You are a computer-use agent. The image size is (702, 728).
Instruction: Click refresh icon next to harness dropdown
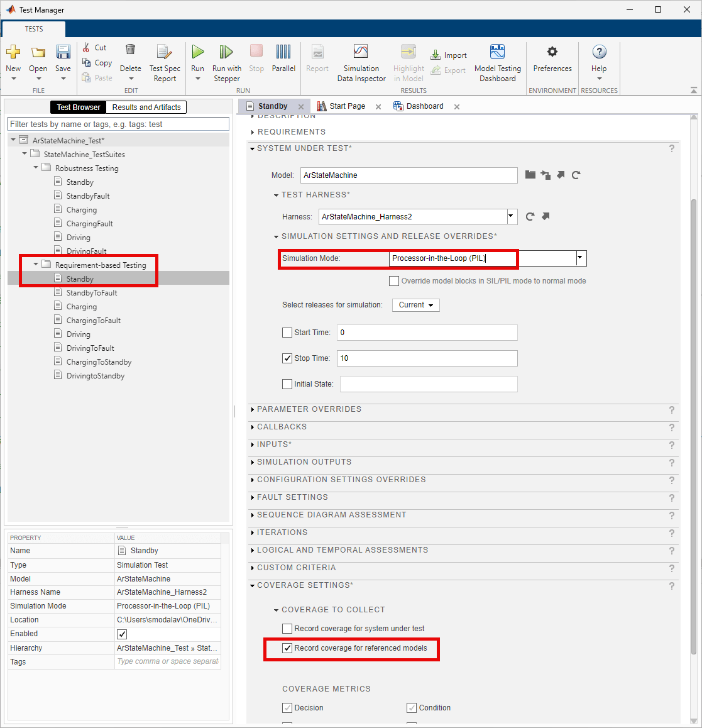pos(530,217)
